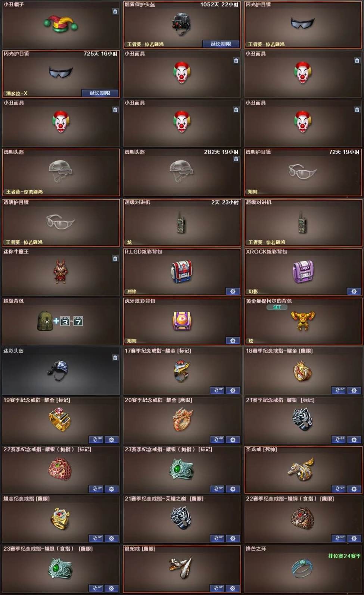Viewport: 364px width, 595px height.
Task: Open gear settings on 23赛季纪念戒指-耀银（食指）
Action: (111, 588)
